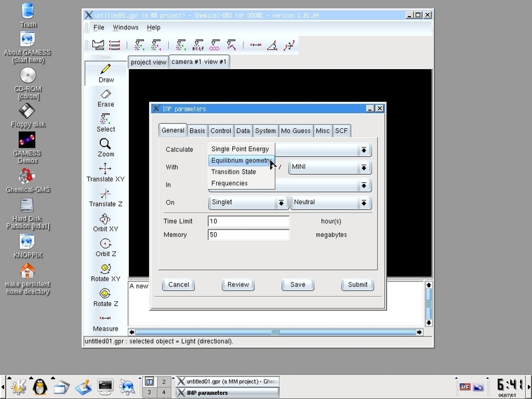Screen dimensions: 532x399
Task: Choose the Translate XY tool
Action: pyautogui.click(x=106, y=172)
